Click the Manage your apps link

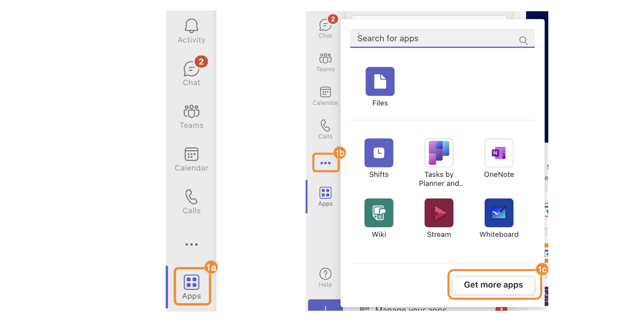coord(411,309)
